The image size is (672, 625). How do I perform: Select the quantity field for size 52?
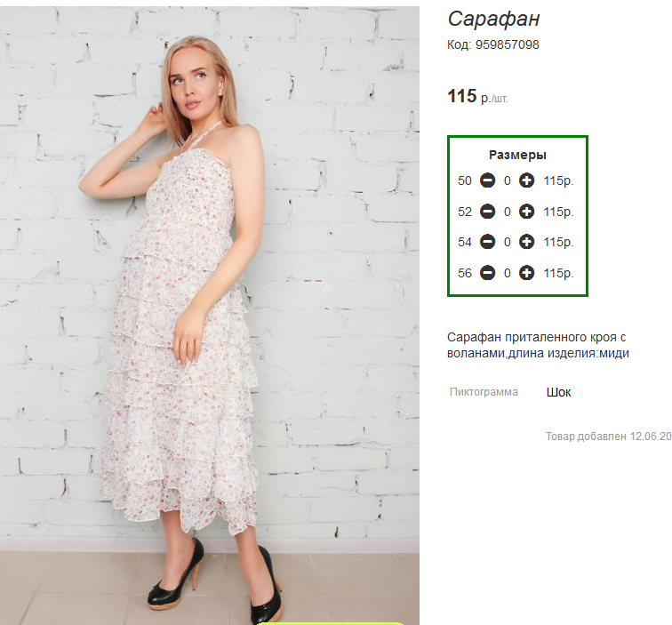[x=508, y=212]
